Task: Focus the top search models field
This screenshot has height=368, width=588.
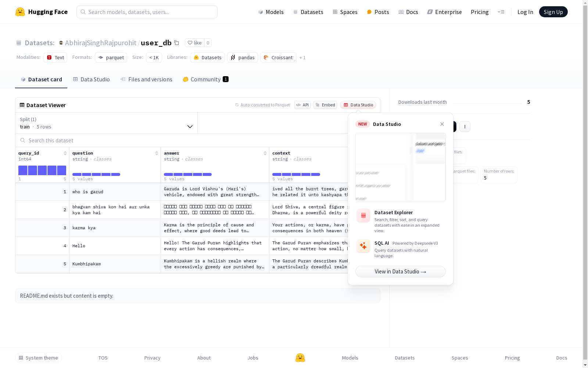Action: point(147,12)
